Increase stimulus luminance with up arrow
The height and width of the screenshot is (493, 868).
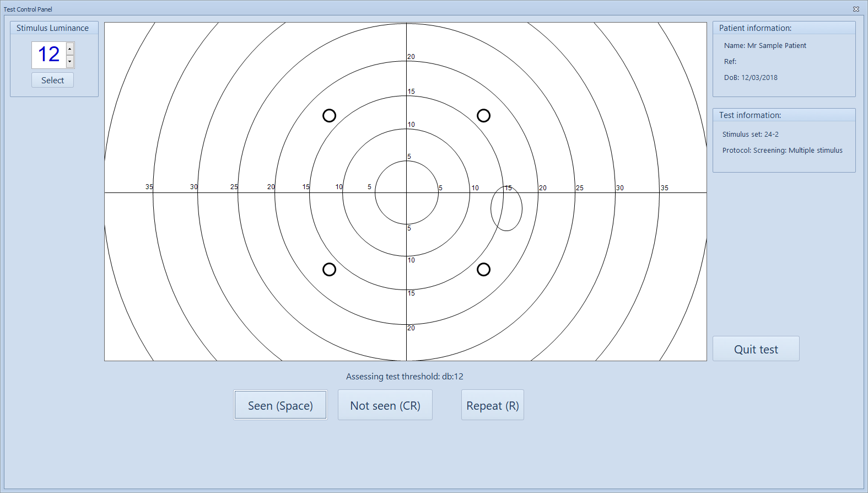[x=70, y=49]
